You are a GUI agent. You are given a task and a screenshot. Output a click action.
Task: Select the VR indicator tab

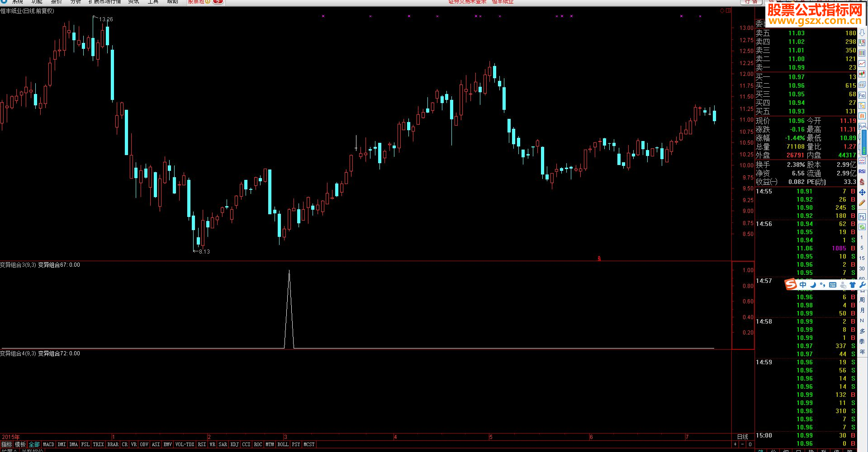coord(134,445)
